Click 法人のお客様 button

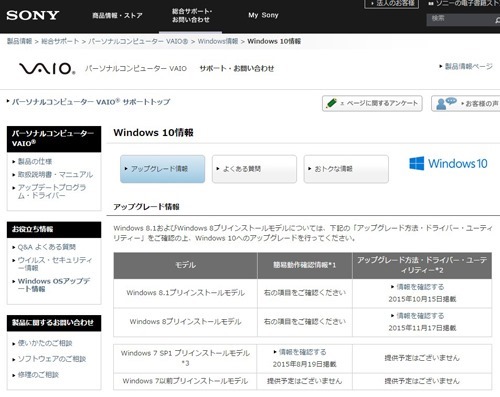(392, 4)
